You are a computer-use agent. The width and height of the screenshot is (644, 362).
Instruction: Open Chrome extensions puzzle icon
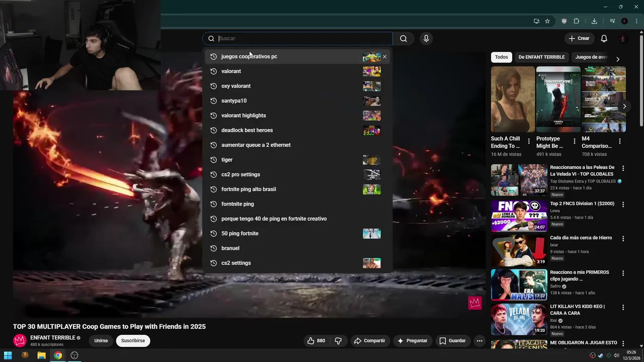577,21
